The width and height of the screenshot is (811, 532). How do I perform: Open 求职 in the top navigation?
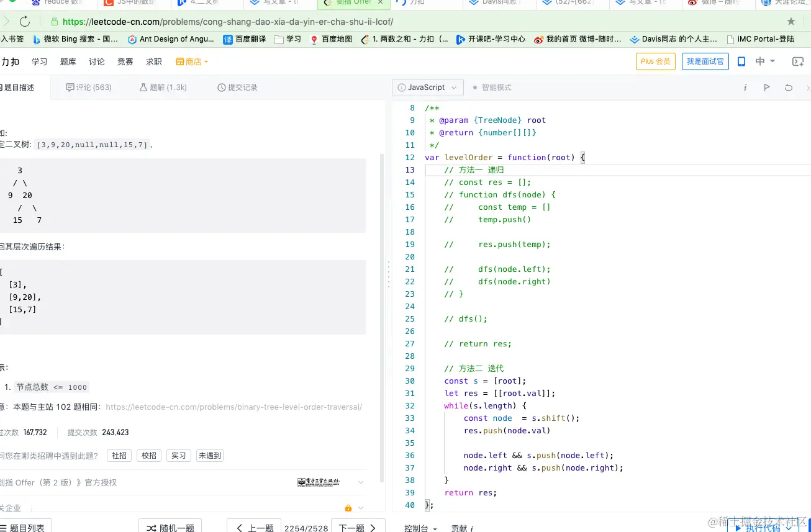click(154, 61)
